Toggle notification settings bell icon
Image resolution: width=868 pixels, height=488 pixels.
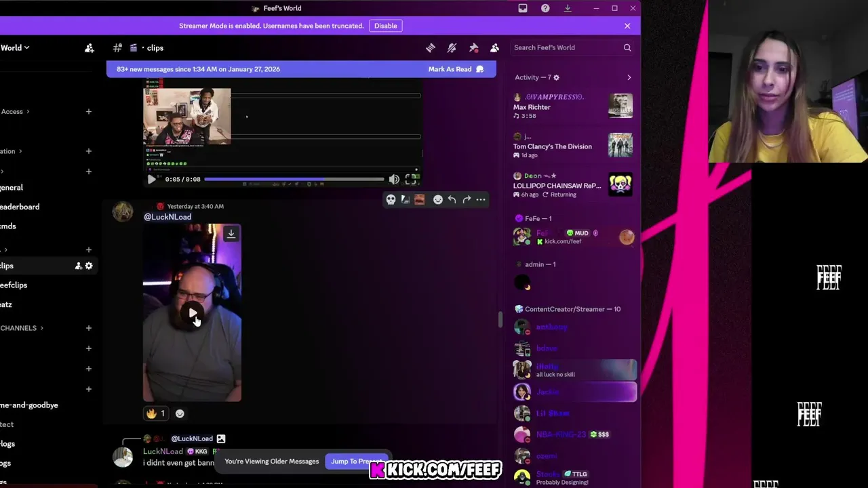452,47
